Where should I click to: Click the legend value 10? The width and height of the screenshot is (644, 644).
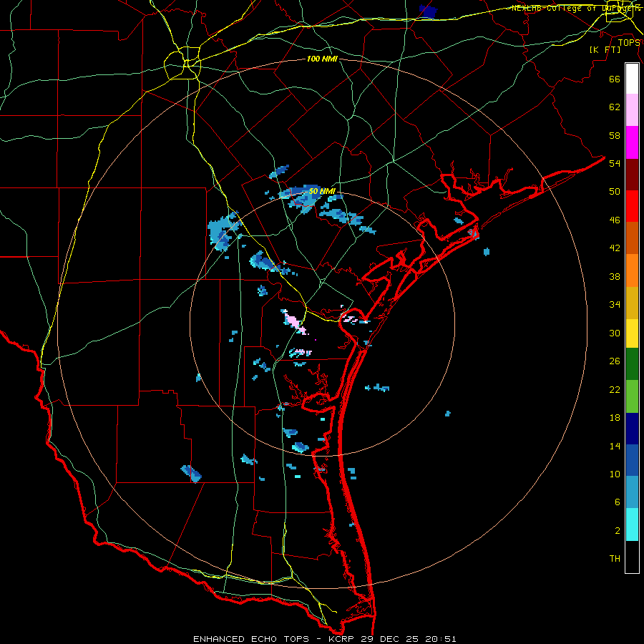click(615, 474)
